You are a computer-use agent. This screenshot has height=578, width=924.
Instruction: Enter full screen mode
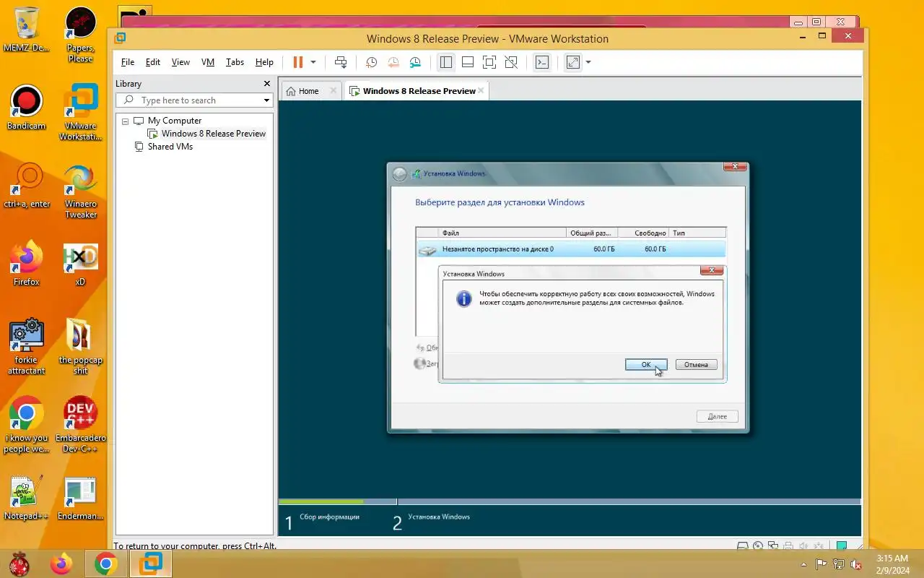tap(489, 62)
